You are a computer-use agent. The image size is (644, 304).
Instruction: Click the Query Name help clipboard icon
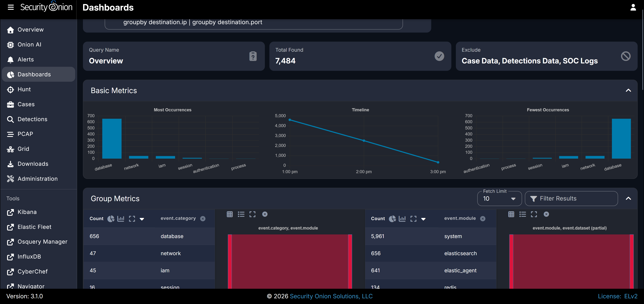(x=253, y=56)
